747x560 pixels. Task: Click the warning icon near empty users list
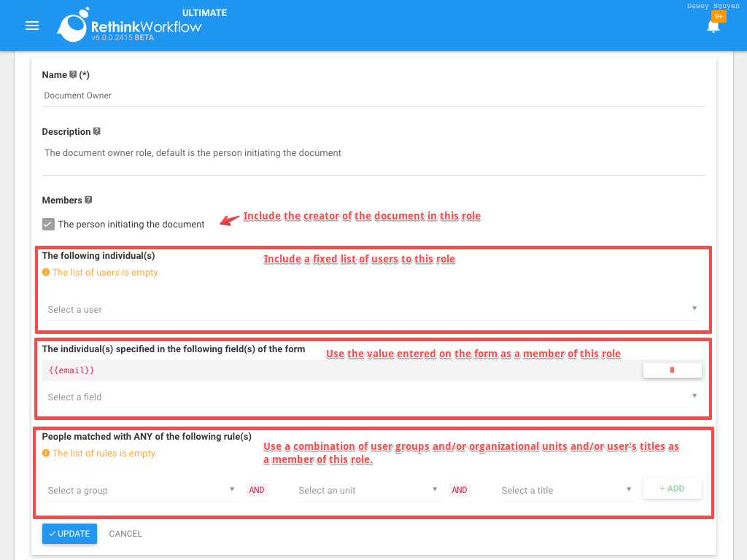[45, 272]
